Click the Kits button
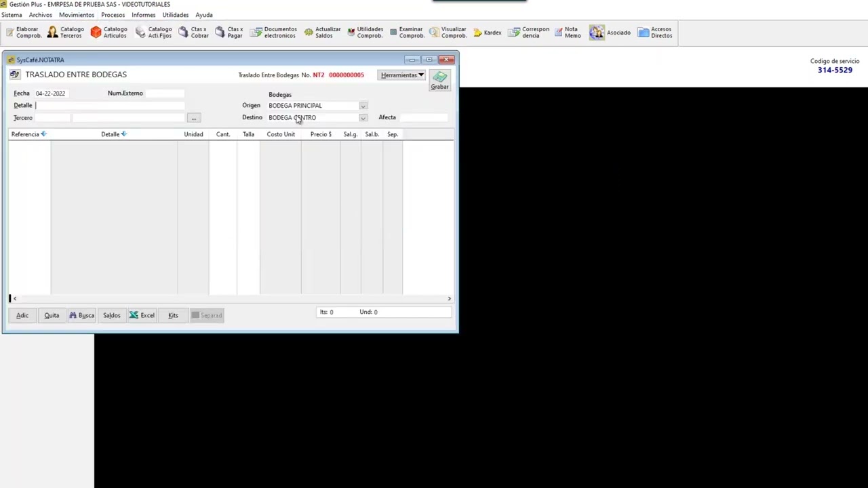This screenshot has width=868, height=488. pyautogui.click(x=173, y=315)
